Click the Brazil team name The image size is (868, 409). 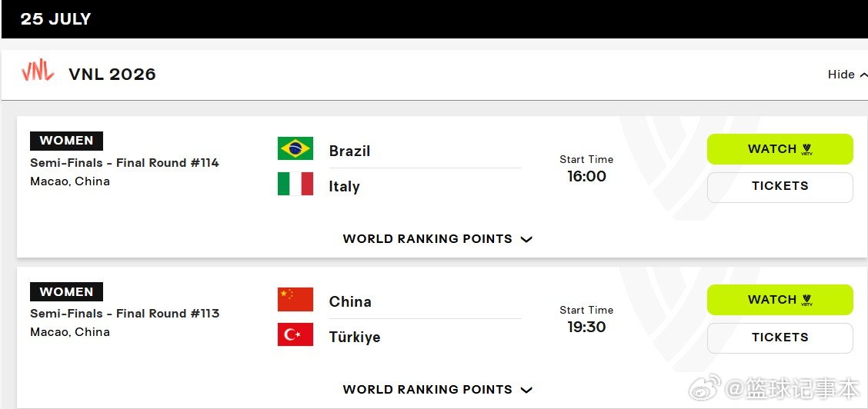click(349, 151)
